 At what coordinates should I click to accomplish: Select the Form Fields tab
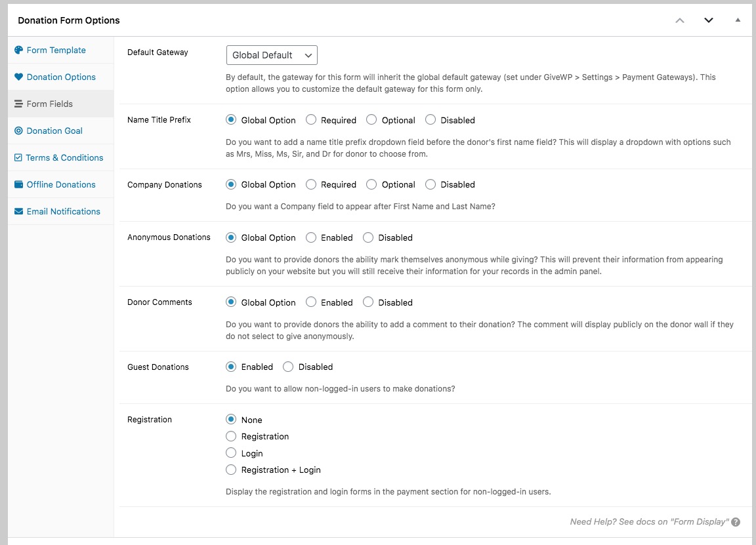(61, 104)
